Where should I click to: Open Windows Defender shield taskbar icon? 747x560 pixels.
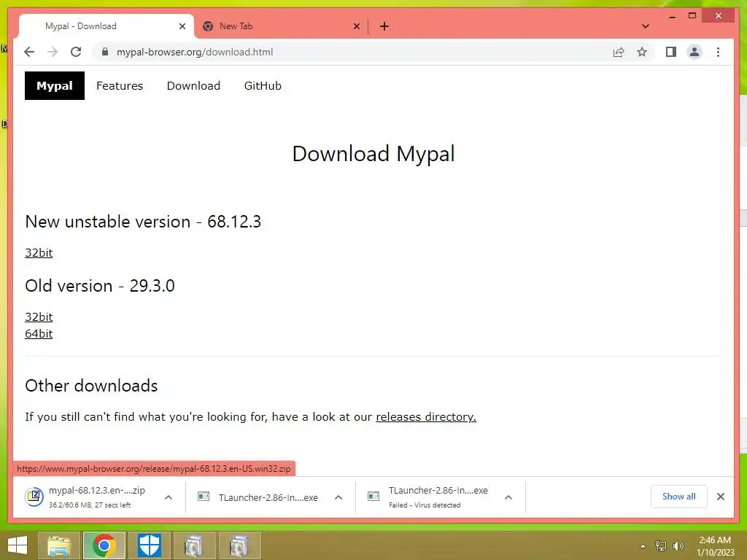coord(149,545)
